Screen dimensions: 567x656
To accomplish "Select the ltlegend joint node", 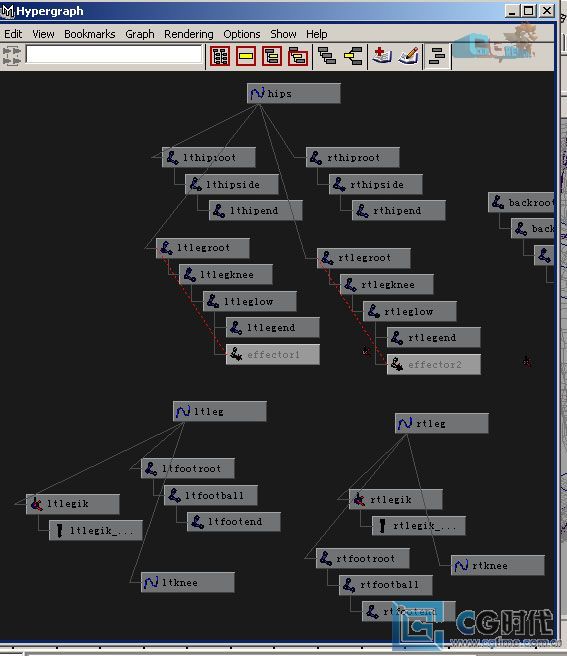I will pos(273,328).
